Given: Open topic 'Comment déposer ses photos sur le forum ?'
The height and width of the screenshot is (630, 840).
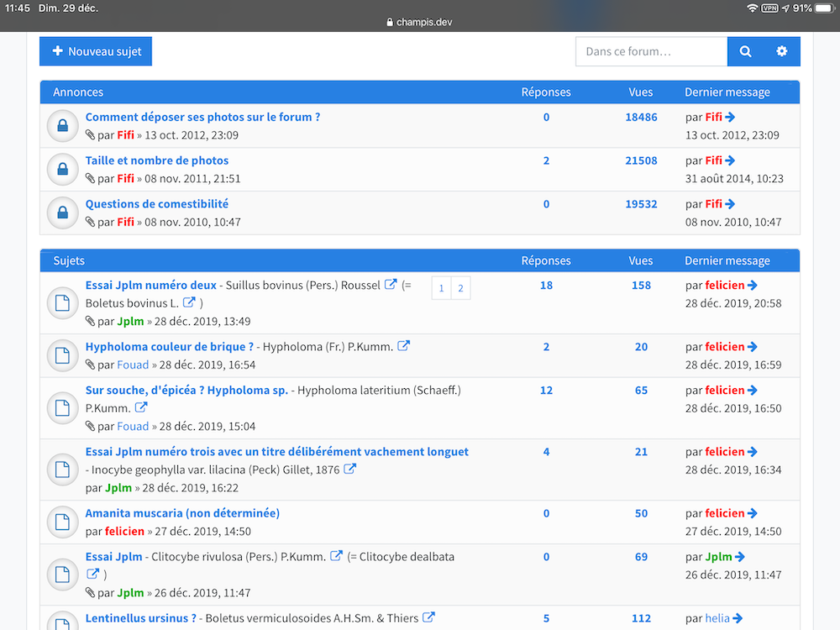Looking at the screenshot, I should pyautogui.click(x=202, y=117).
